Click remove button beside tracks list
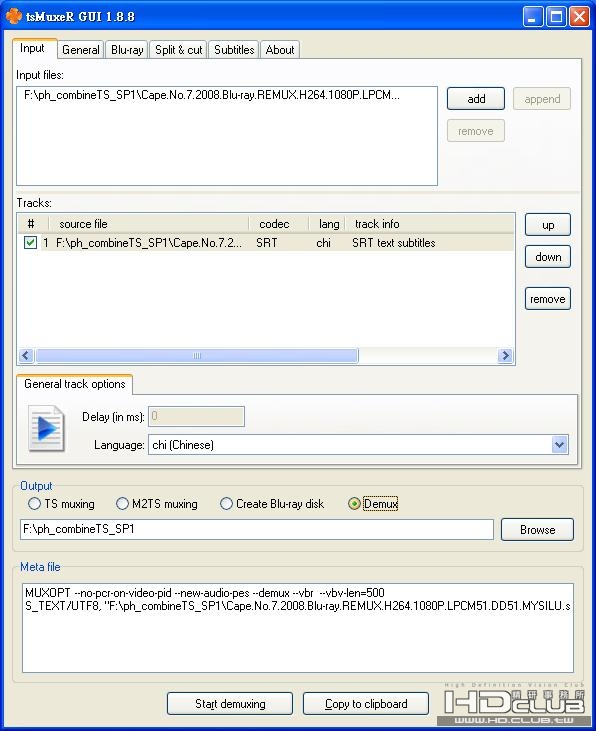 [548, 299]
